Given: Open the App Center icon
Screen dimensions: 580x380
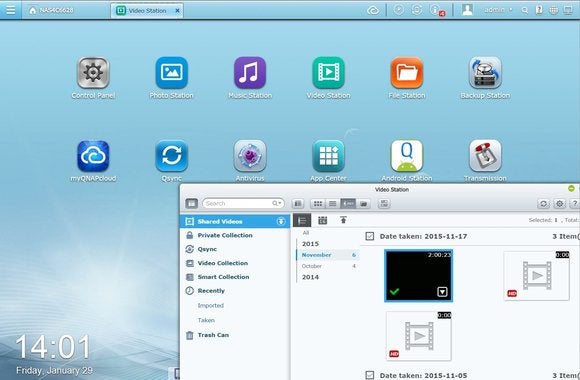Looking at the screenshot, I should (328, 156).
